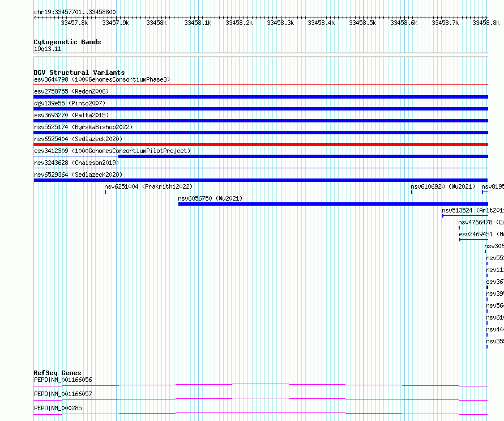Click the blue bar of nsv6056750

click(333, 204)
